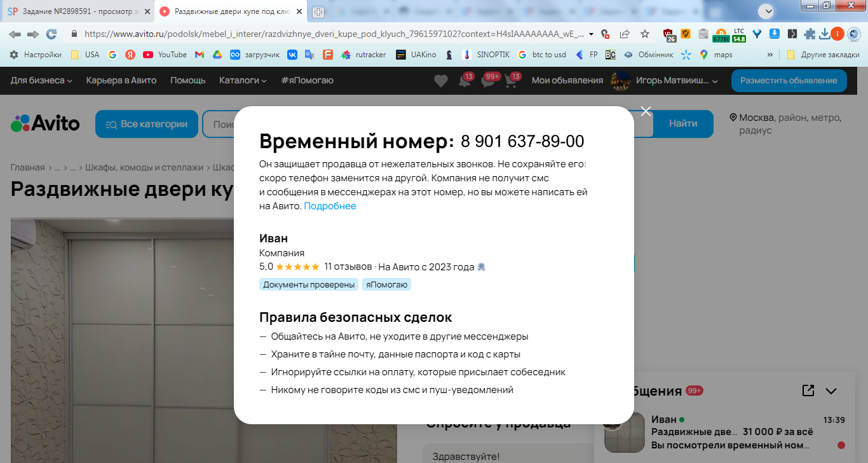Open the Gmail bookmark icon

tap(200, 55)
